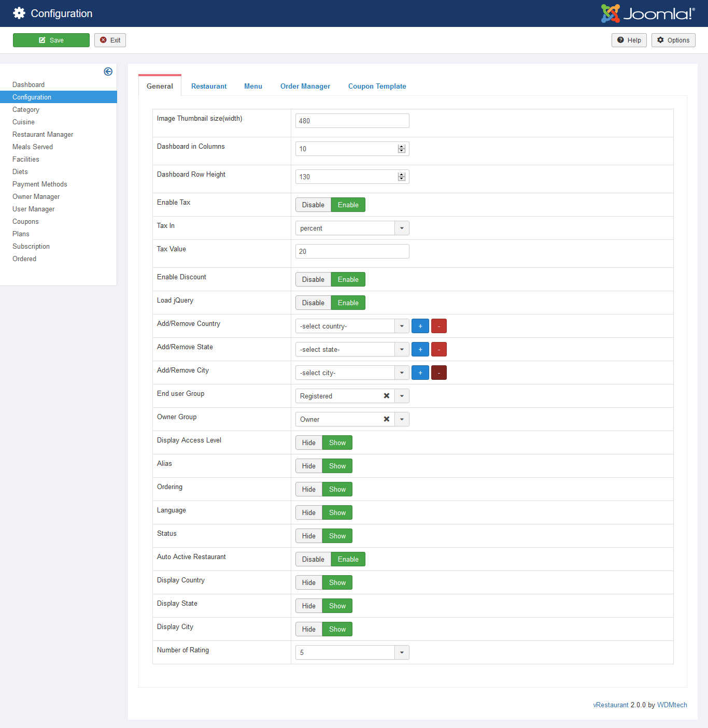This screenshot has height=728, width=708.
Task: Collapse the sidebar with the arrow icon
Action: point(108,72)
